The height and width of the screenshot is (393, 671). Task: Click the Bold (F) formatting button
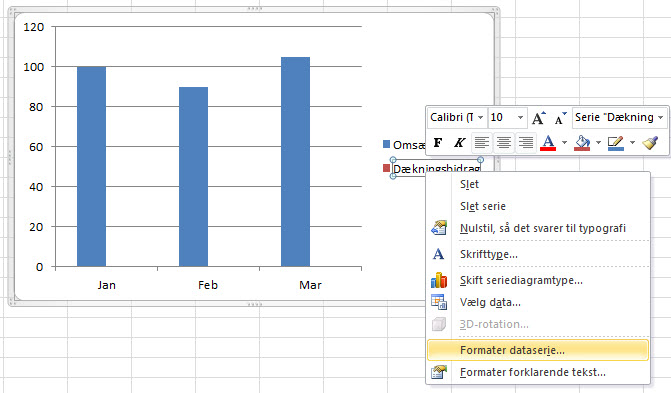pos(438,143)
